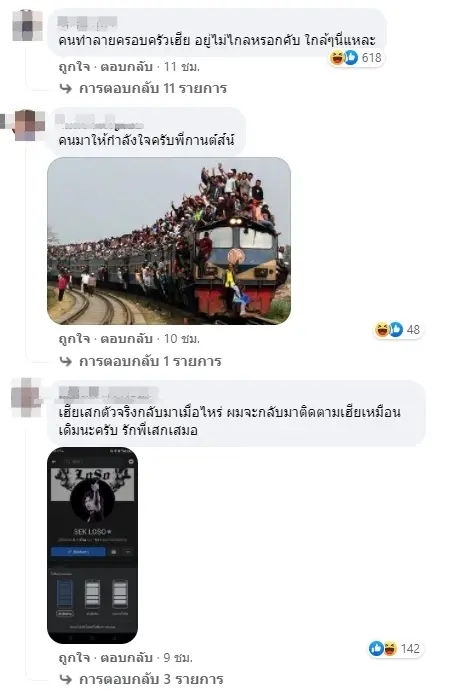Reply to the third comment via ตอบกลับ
464x694 pixels.
pos(127,658)
